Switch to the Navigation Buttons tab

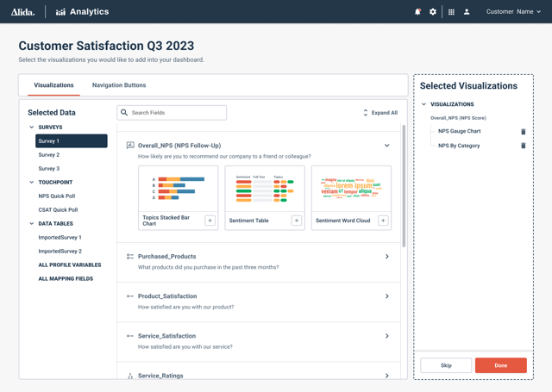pyautogui.click(x=119, y=85)
